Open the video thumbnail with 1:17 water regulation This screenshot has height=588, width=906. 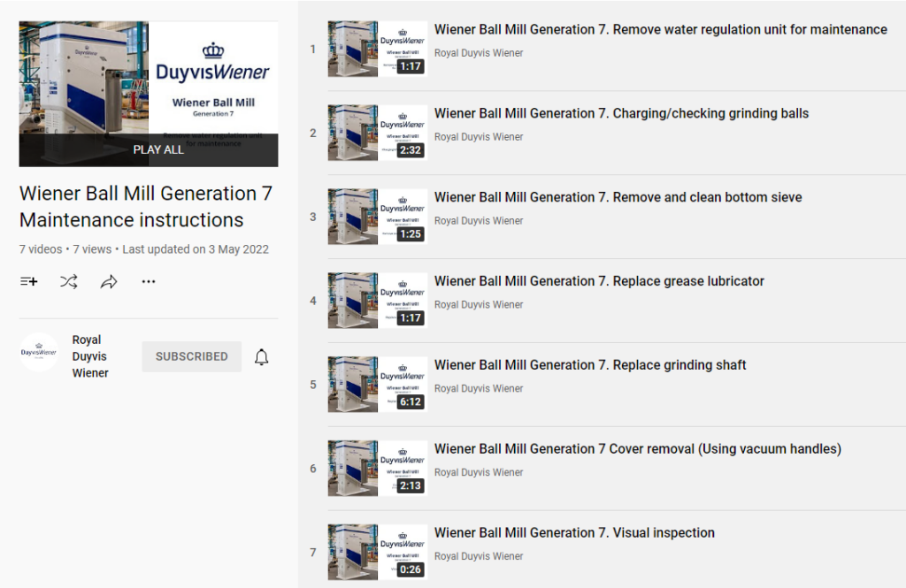[378, 50]
